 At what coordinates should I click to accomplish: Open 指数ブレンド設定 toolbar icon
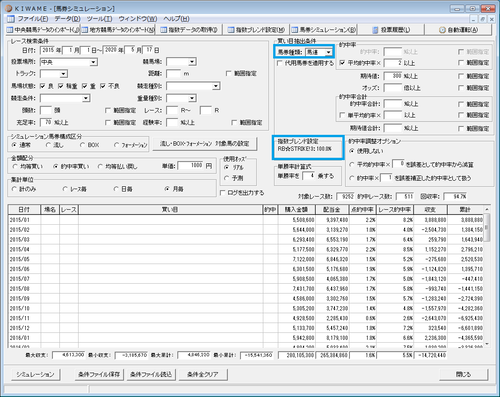[x=231, y=30]
